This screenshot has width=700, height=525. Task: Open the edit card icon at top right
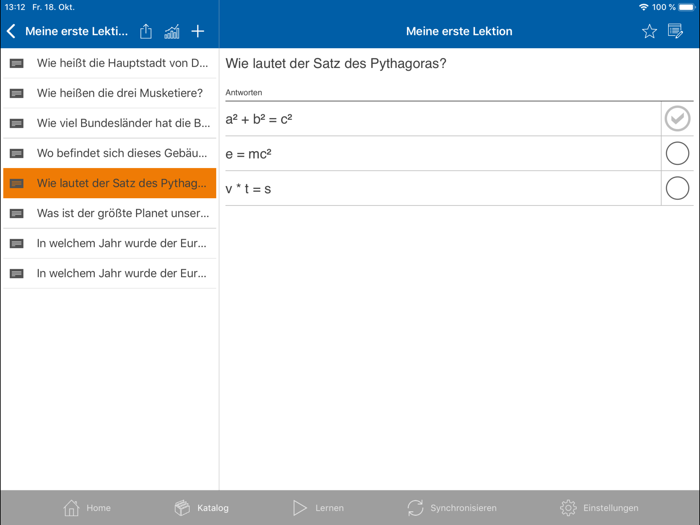[x=675, y=31]
